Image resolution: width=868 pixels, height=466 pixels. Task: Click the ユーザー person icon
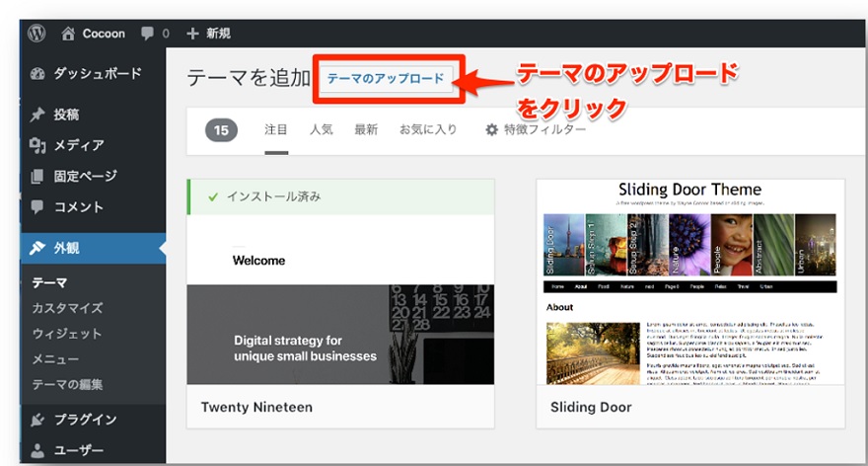37,450
